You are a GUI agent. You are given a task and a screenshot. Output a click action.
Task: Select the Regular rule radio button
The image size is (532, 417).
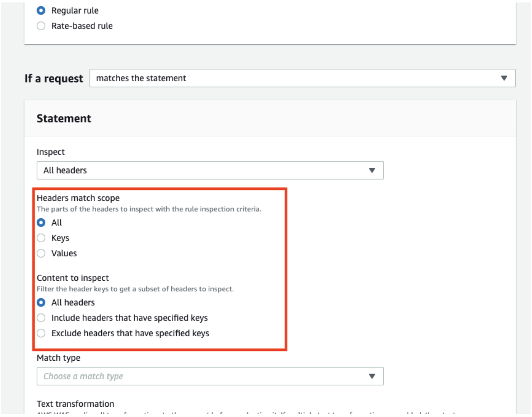click(41, 11)
